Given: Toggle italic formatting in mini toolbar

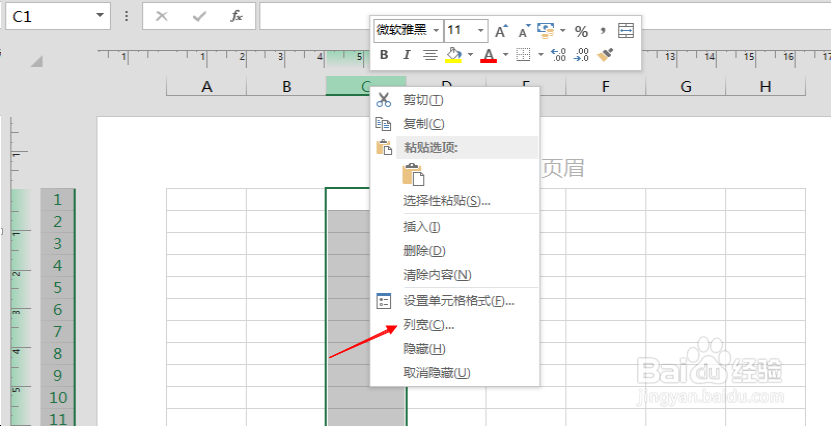Looking at the screenshot, I should (407, 55).
